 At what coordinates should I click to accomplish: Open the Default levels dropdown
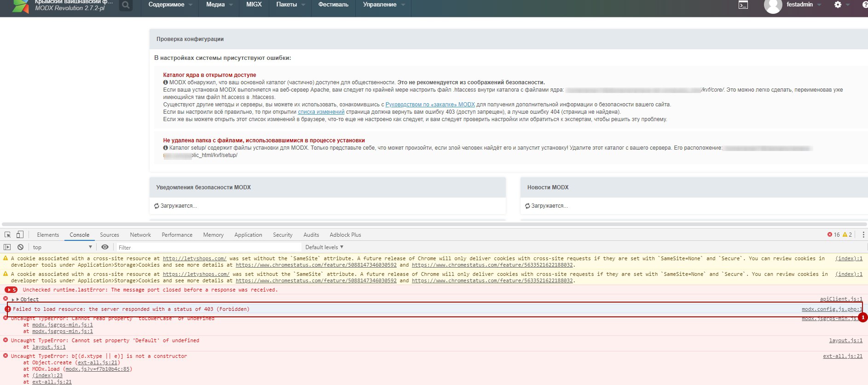tap(324, 247)
